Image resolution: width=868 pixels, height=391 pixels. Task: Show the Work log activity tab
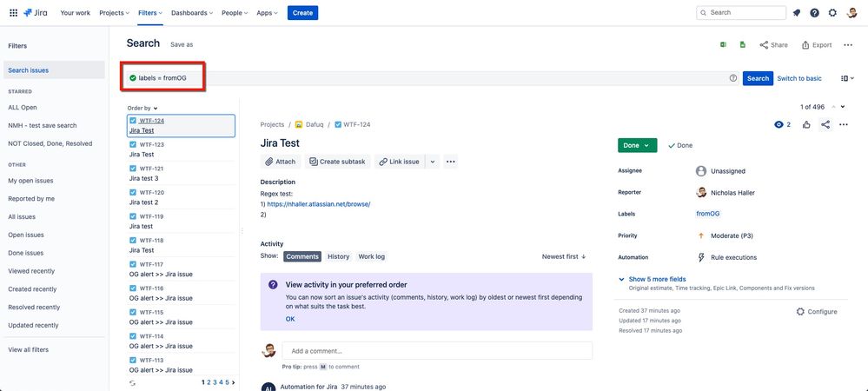pos(372,256)
